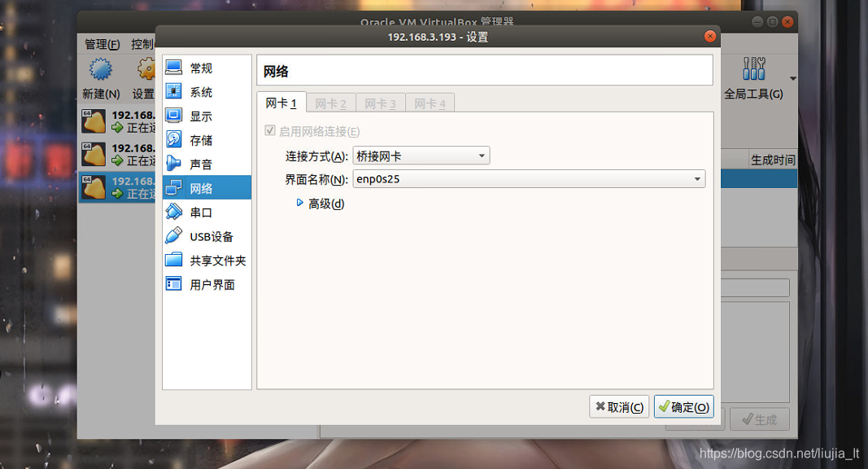Open the 管理(F) menu in Manager window

pyautogui.click(x=102, y=44)
